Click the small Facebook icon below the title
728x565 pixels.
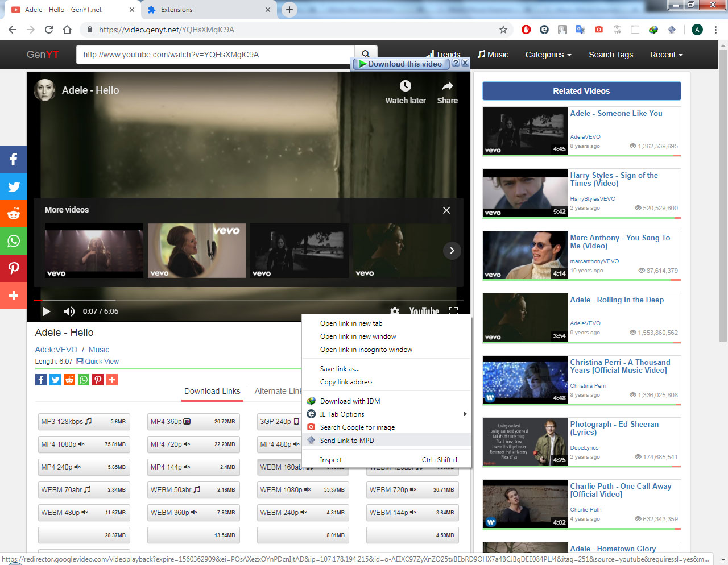41,380
